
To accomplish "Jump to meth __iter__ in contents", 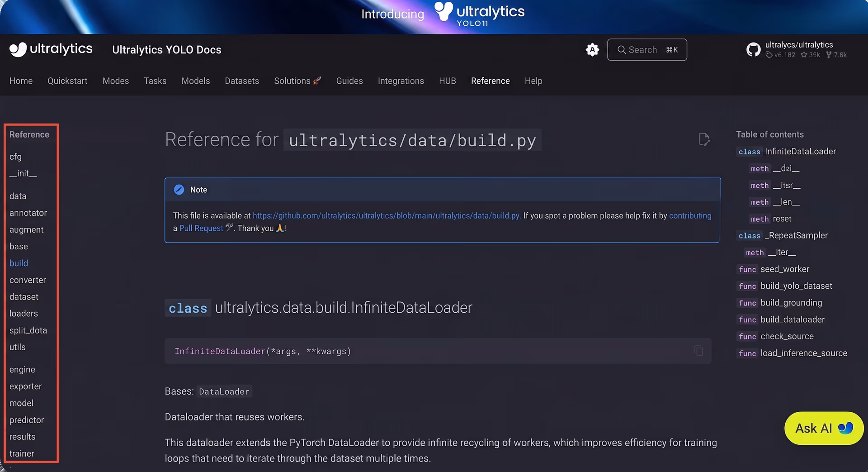I will click(x=770, y=252).
